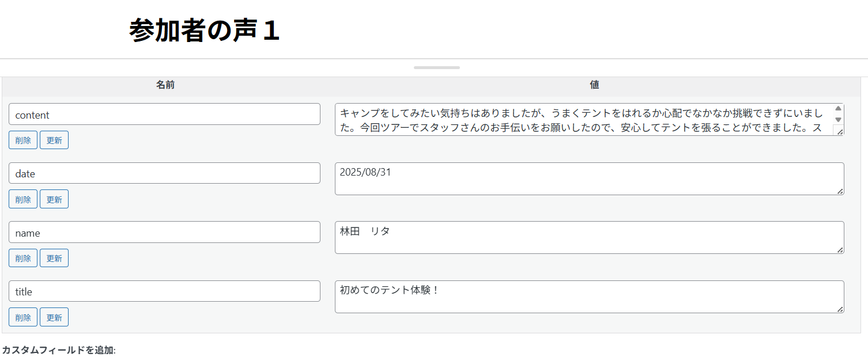
Task: Click the 林田 リタ value textarea
Action: point(589,238)
